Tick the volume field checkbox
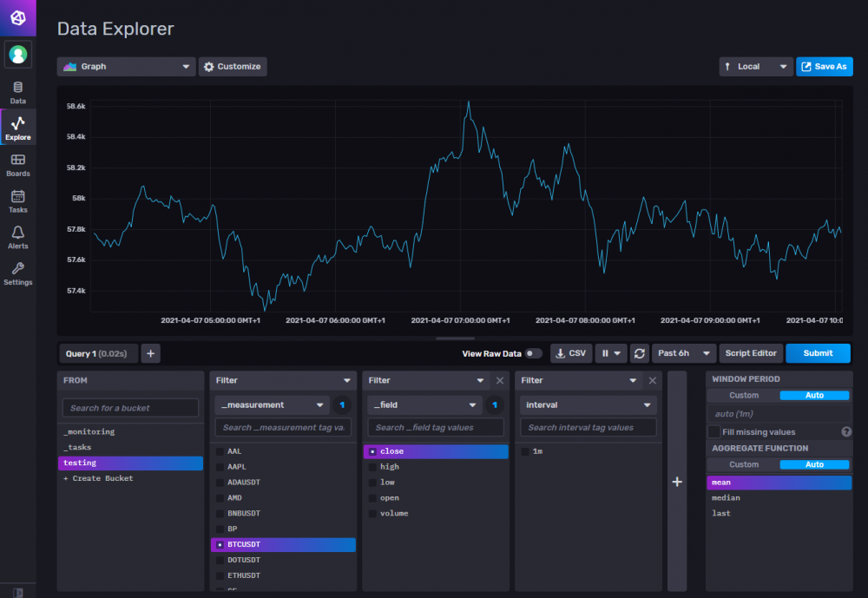 coord(372,513)
